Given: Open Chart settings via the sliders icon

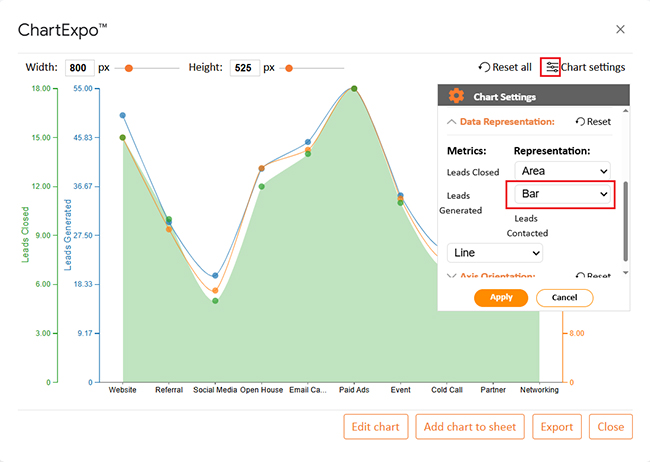Looking at the screenshot, I should (550, 68).
